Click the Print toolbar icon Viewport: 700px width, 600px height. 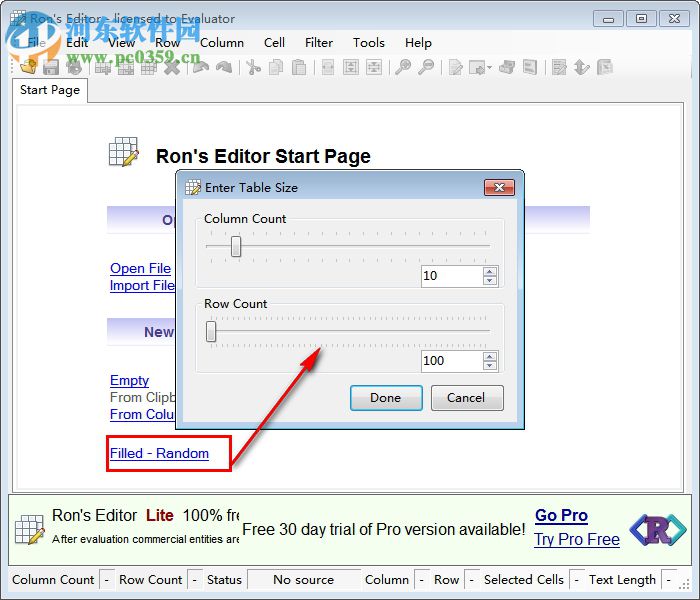tap(74, 67)
